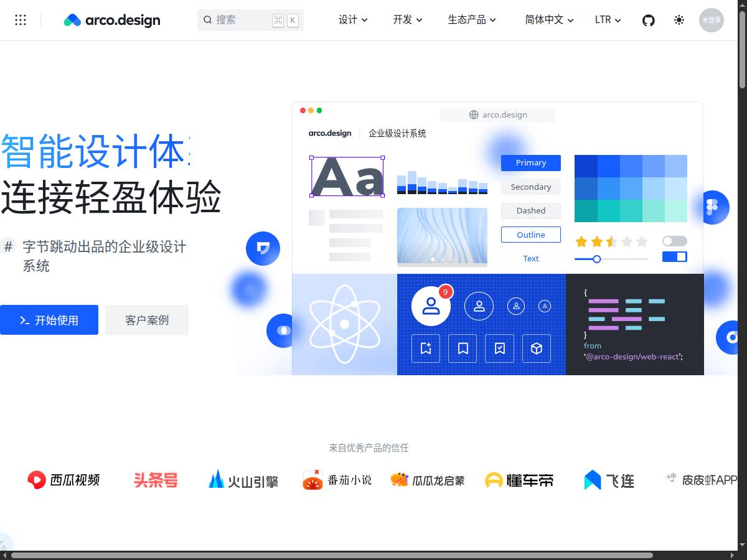This screenshot has width=747, height=560.
Task: Click the magnifying glass in the search bar
Action: (x=207, y=20)
